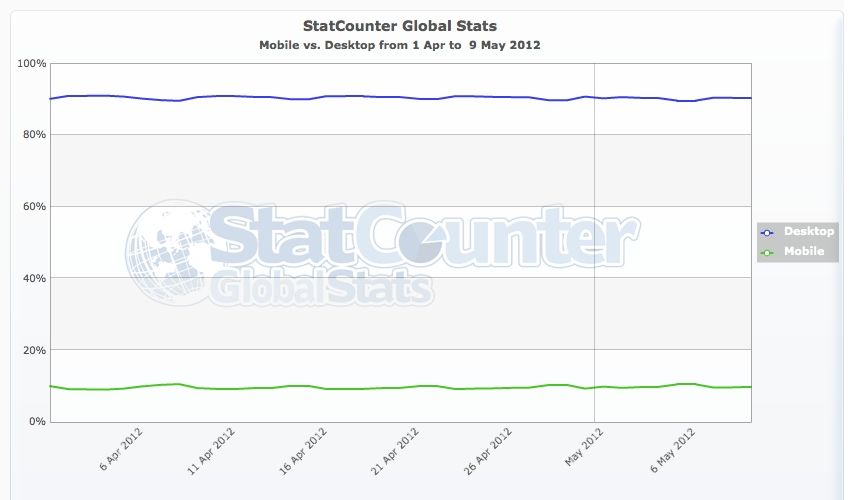Click the green Mobile data line
Viewport: 854px width, 500px height.
(300, 386)
